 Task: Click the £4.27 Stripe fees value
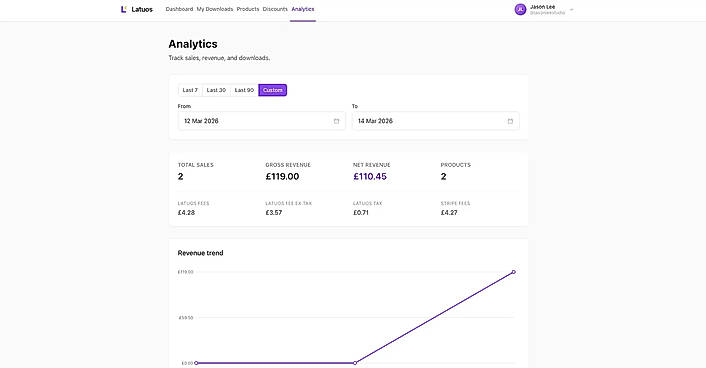pyautogui.click(x=449, y=213)
